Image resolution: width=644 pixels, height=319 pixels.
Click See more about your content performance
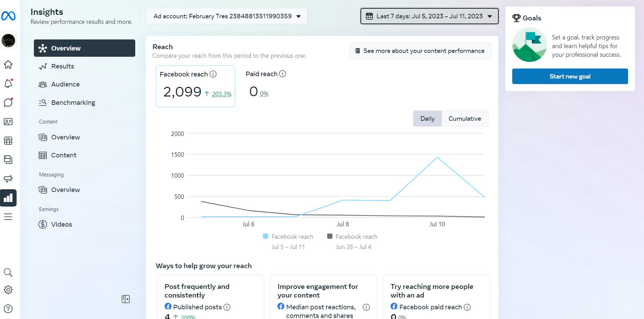click(x=420, y=51)
